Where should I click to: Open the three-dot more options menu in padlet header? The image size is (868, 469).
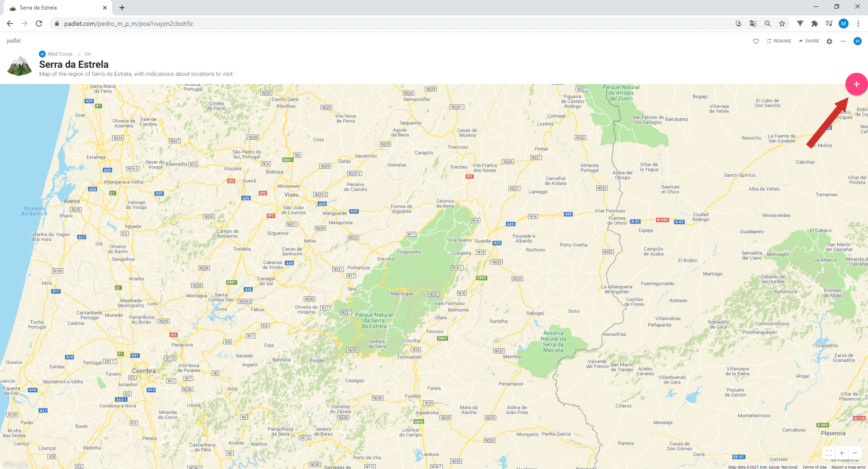coord(843,41)
